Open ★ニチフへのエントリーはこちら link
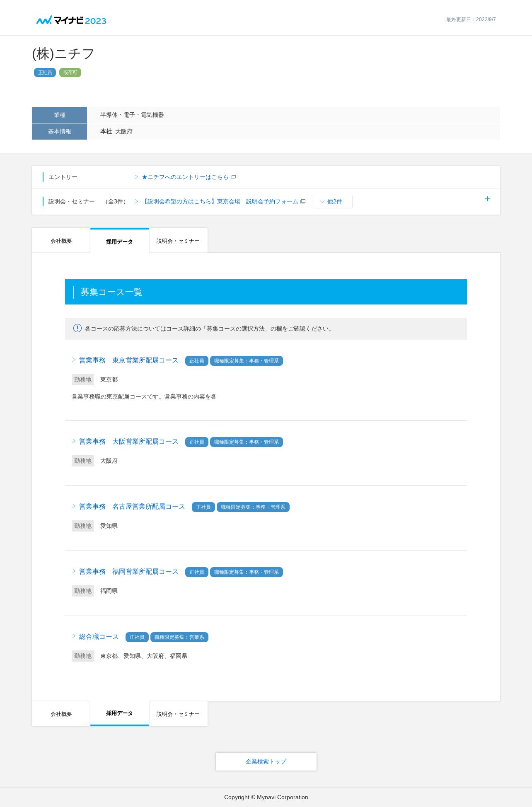 pos(185,177)
